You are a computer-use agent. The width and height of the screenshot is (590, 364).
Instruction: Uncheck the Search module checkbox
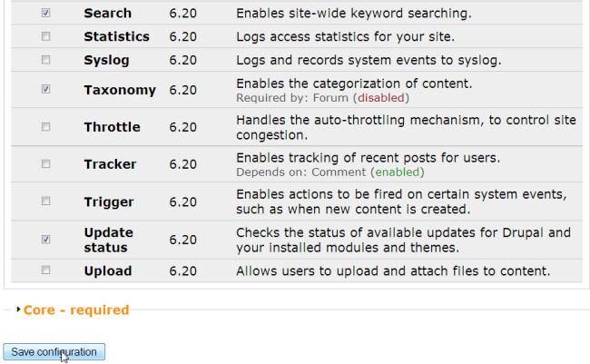[x=46, y=14]
